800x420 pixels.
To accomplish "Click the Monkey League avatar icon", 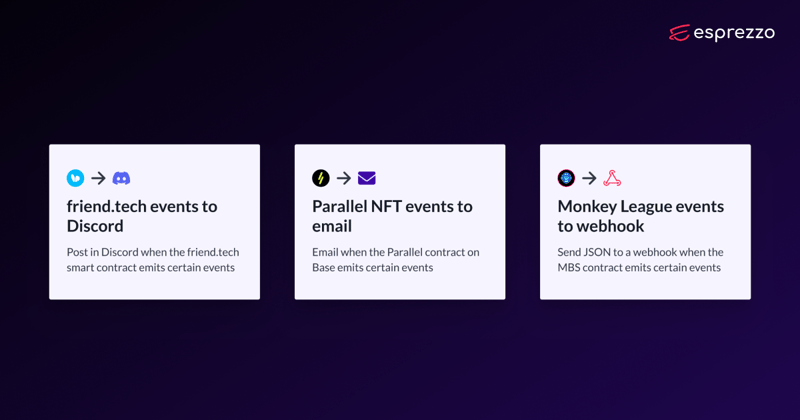I will coord(566,178).
